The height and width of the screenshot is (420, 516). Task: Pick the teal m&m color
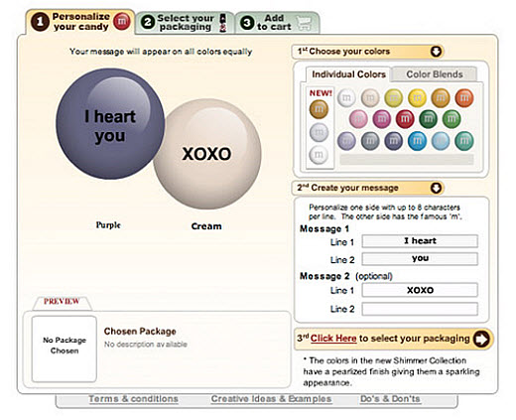coord(464,141)
